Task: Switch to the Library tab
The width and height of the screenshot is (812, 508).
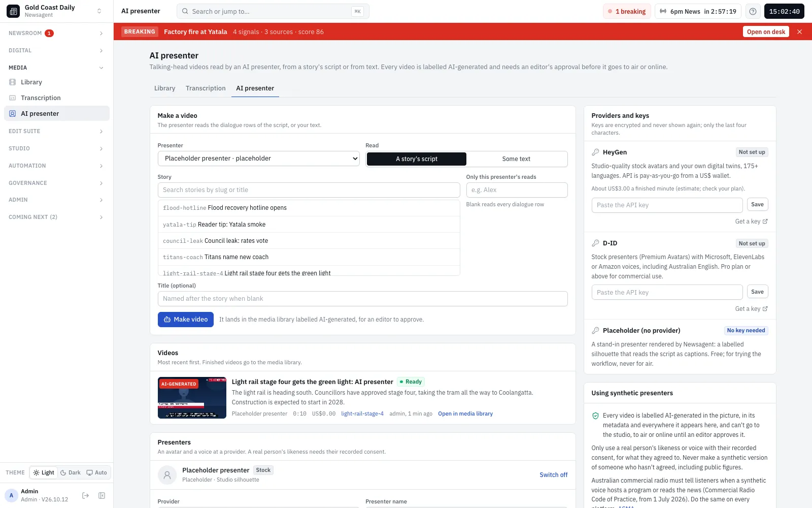Action: (165, 88)
